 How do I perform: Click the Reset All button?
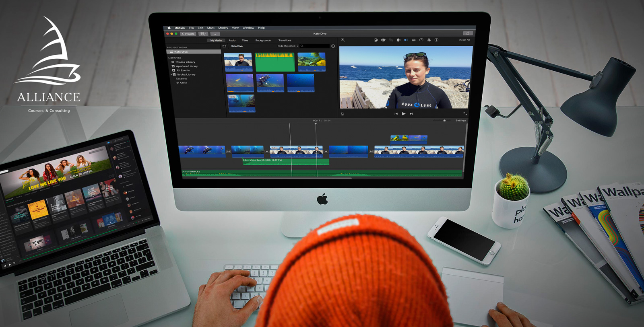464,40
